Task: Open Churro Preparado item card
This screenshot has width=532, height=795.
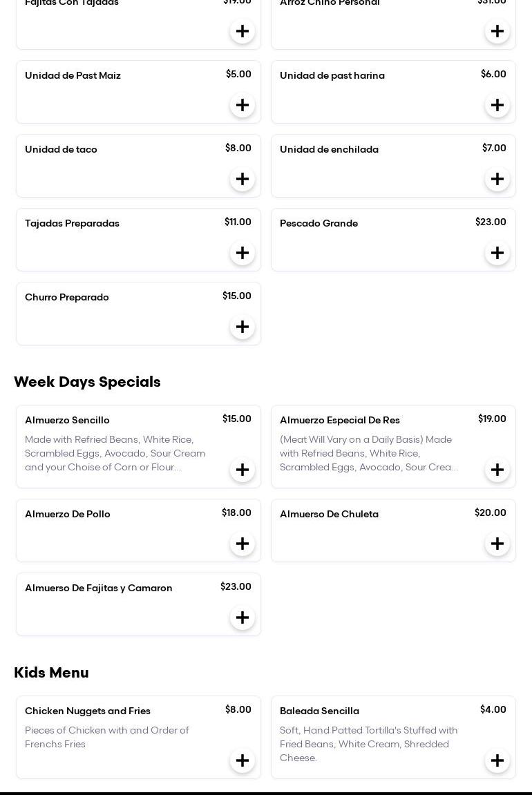Action: click(x=67, y=298)
